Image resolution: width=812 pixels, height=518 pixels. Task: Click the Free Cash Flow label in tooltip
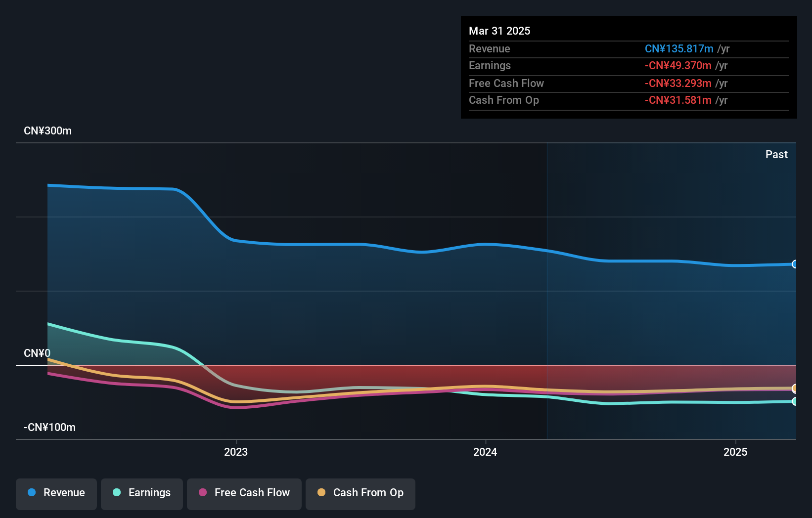pos(506,83)
